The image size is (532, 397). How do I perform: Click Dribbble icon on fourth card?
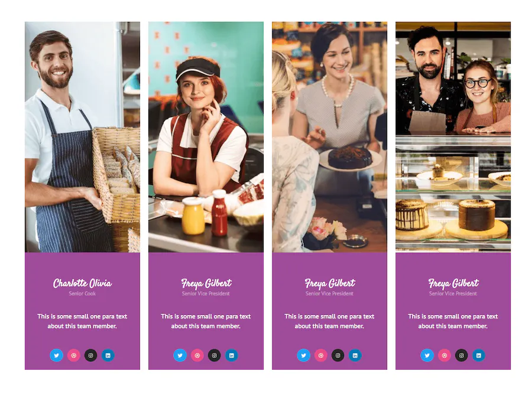[444, 355]
